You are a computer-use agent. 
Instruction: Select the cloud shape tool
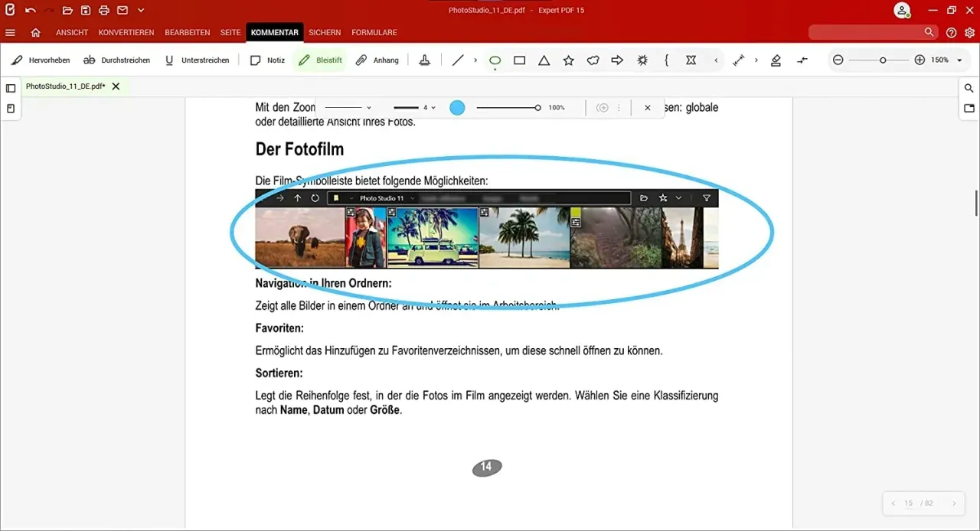point(593,60)
